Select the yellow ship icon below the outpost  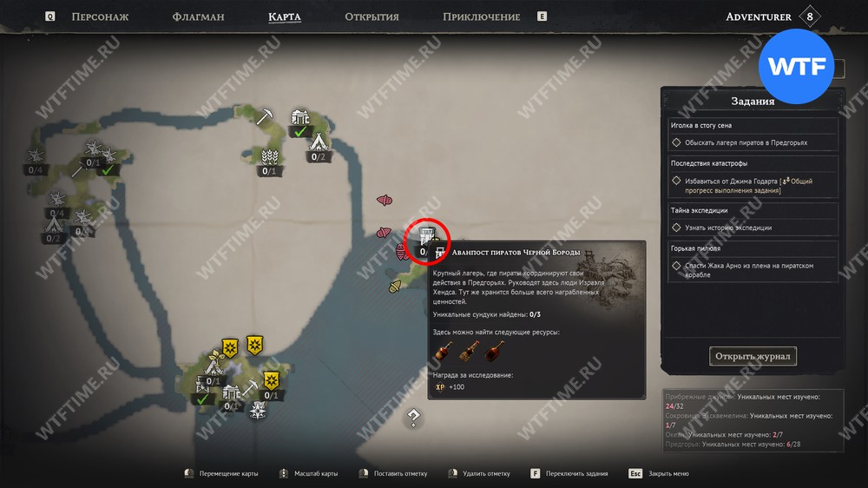coord(395,287)
